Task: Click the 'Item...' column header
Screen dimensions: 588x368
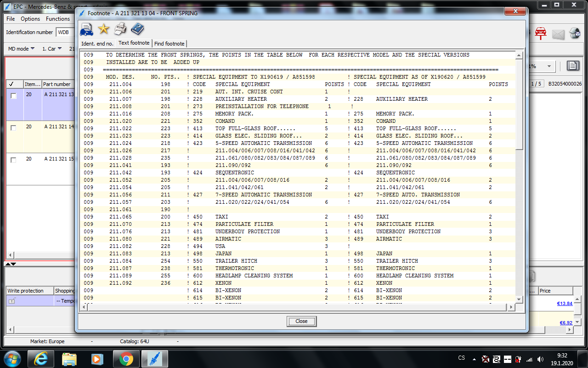Action: pyautogui.click(x=33, y=84)
